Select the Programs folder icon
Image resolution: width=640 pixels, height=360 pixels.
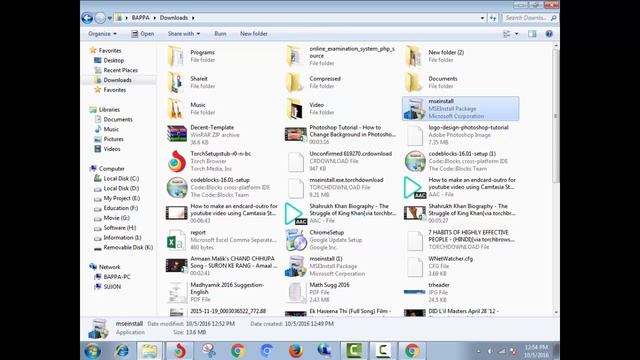tap(176, 56)
